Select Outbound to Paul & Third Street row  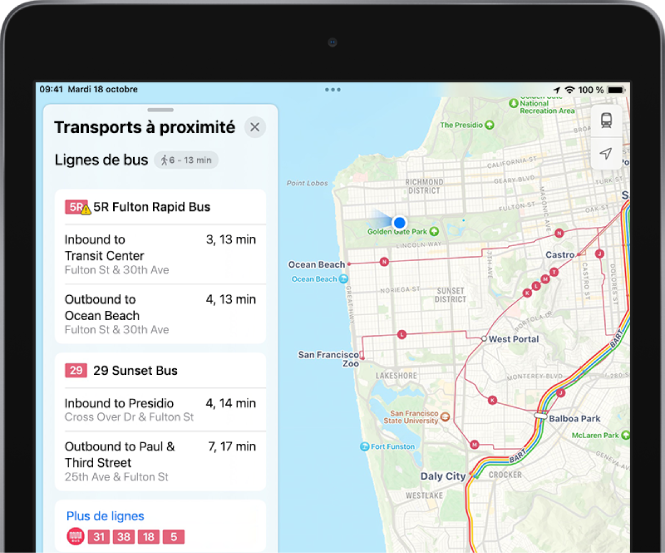(x=160, y=461)
